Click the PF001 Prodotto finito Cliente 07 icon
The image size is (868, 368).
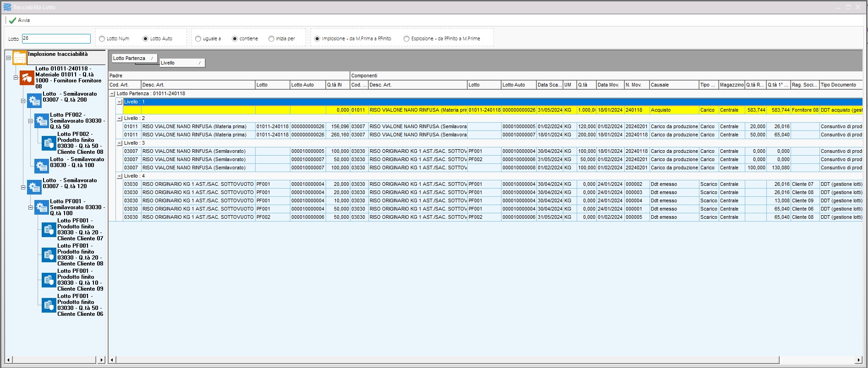click(49, 230)
